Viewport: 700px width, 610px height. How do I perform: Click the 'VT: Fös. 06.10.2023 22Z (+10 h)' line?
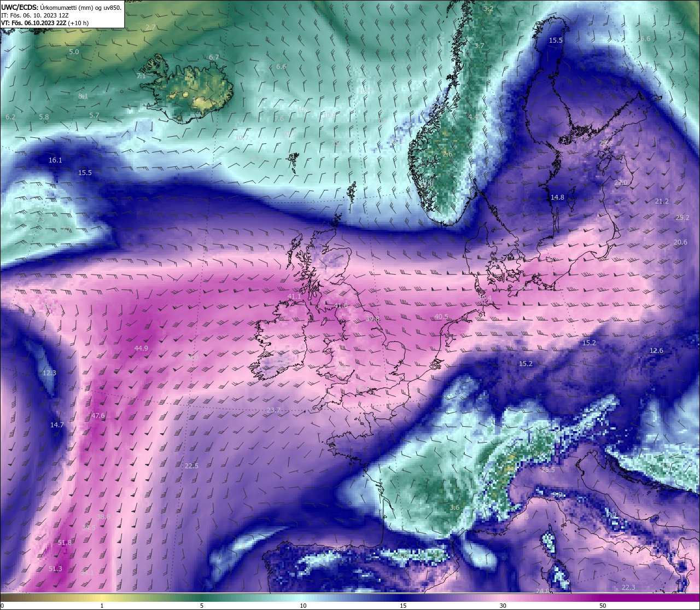[x=45, y=23]
